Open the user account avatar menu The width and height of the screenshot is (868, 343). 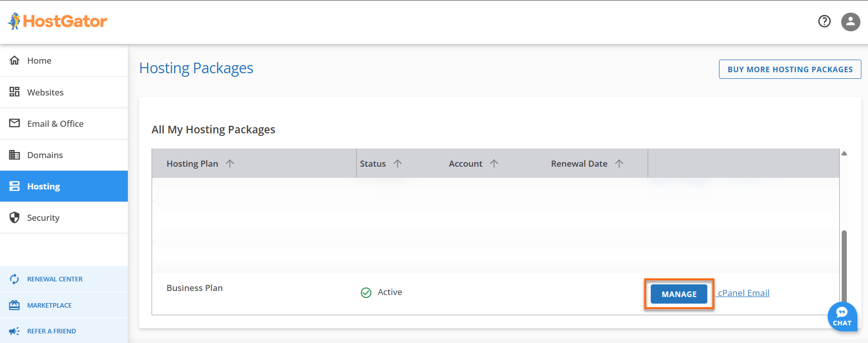coord(851,22)
